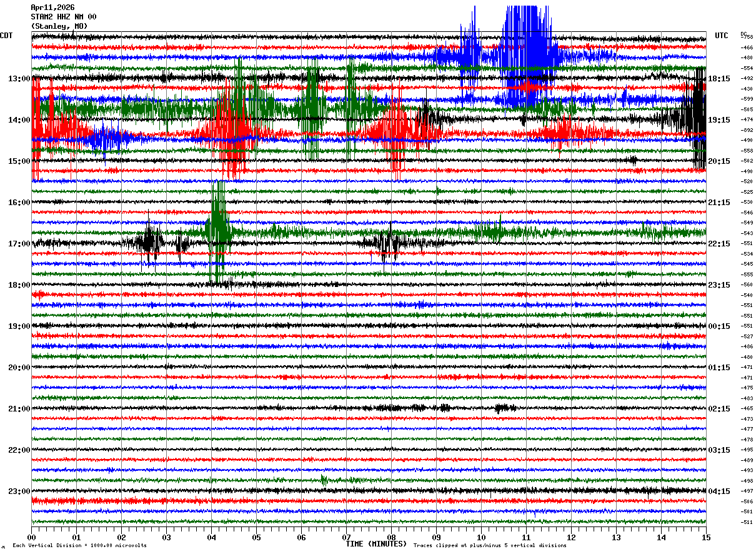This screenshot has width=756, height=554.
Task: Click minute tick label 06 on x-axis
Action: pyautogui.click(x=302, y=537)
